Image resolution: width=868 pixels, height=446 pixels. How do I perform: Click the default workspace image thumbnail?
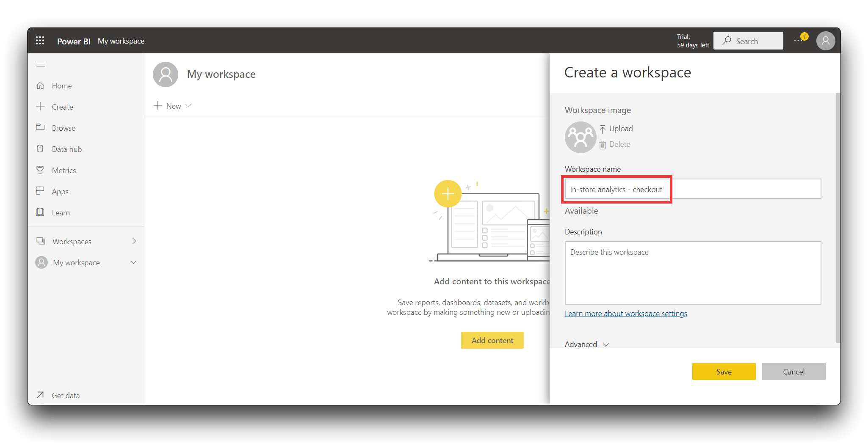pyautogui.click(x=581, y=137)
